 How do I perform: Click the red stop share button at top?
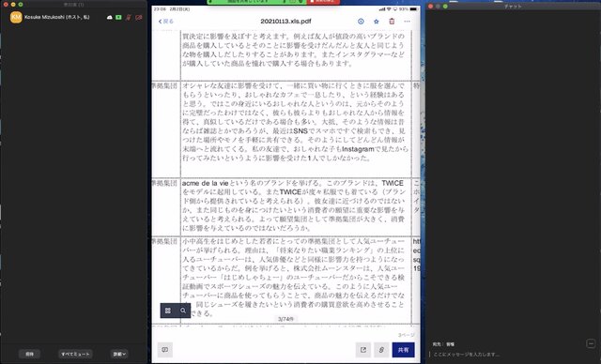coord(323,2)
